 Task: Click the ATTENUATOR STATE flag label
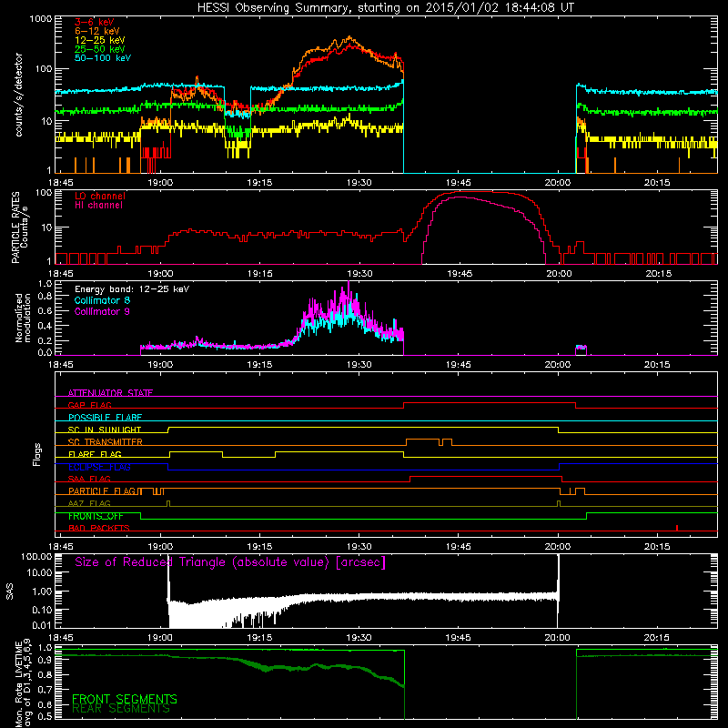tap(110, 393)
